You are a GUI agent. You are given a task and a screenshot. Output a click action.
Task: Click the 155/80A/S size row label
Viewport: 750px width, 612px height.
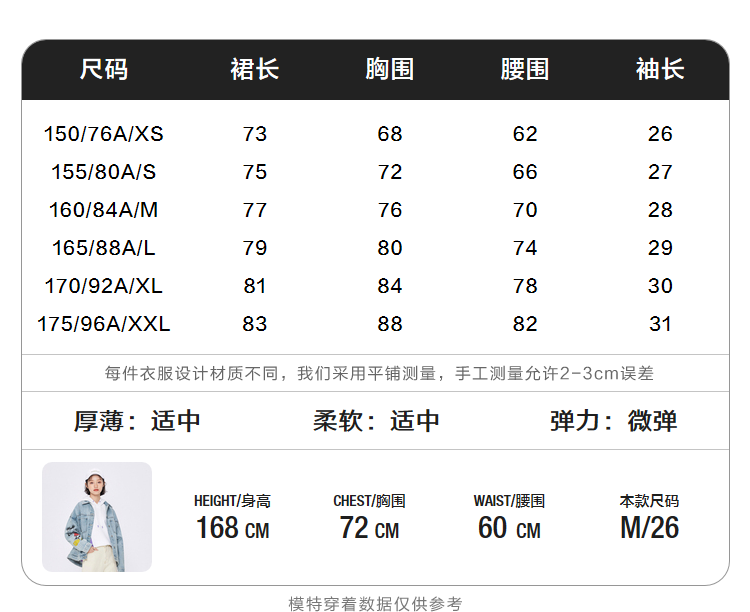pyautogui.click(x=104, y=172)
